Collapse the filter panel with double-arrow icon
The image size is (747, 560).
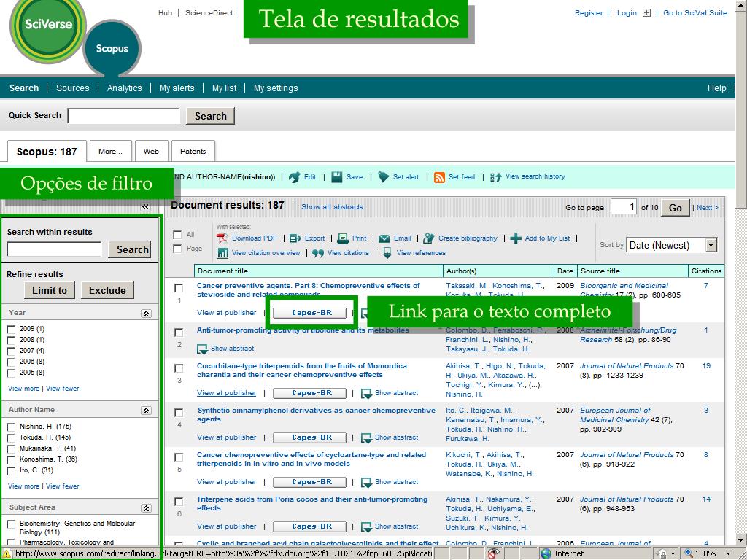[145, 206]
